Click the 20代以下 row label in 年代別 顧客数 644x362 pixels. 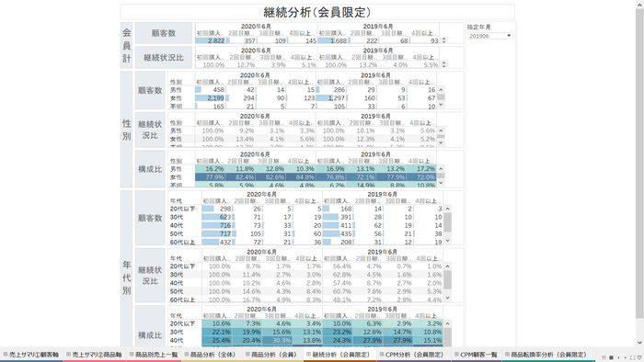183,209
